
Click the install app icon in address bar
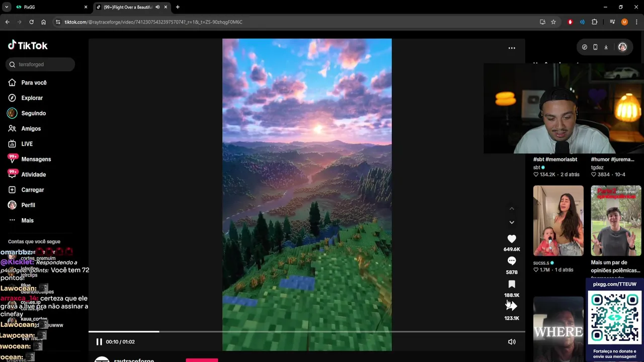click(542, 22)
